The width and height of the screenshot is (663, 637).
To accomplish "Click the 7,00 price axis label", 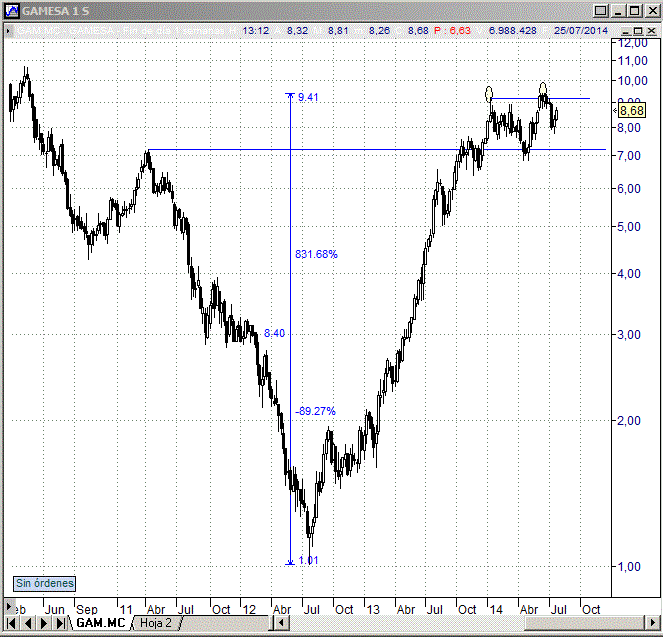I will 629,156.
